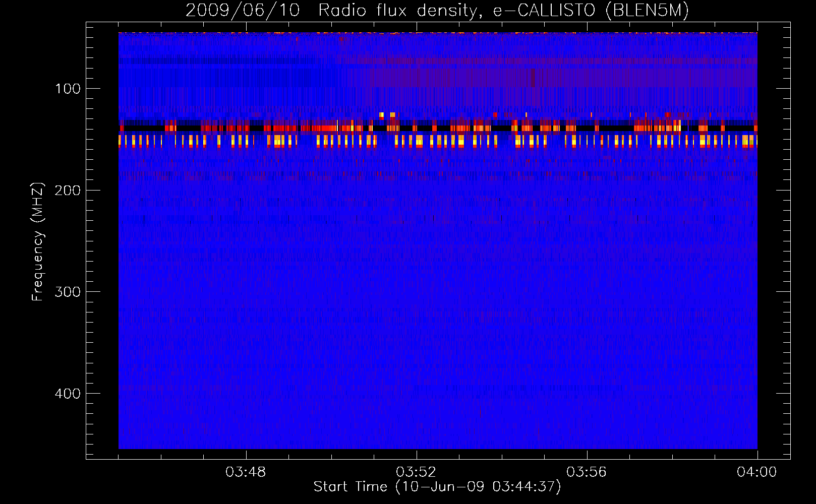Click the 400 MHz tick label
This screenshot has height=504, width=816.
point(68,394)
